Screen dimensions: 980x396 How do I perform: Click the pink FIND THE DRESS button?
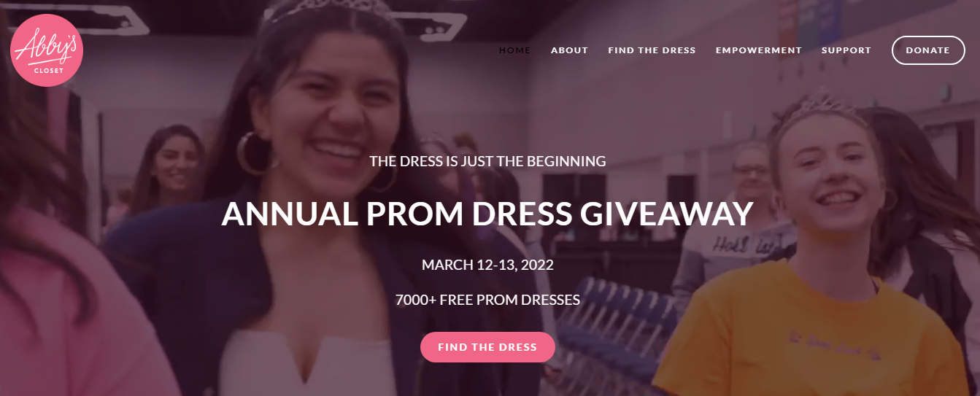pyautogui.click(x=487, y=347)
